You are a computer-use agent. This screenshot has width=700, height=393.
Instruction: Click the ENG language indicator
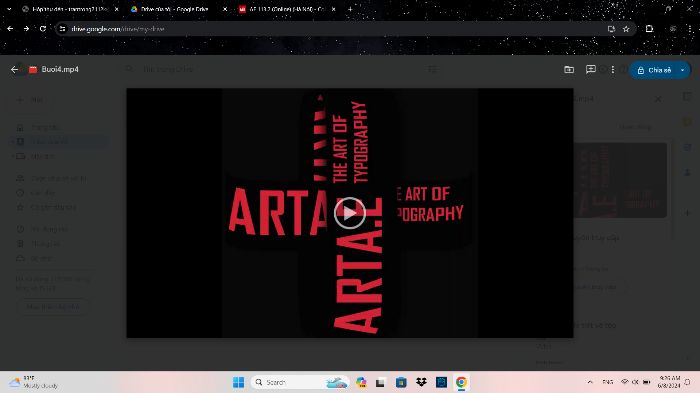608,382
